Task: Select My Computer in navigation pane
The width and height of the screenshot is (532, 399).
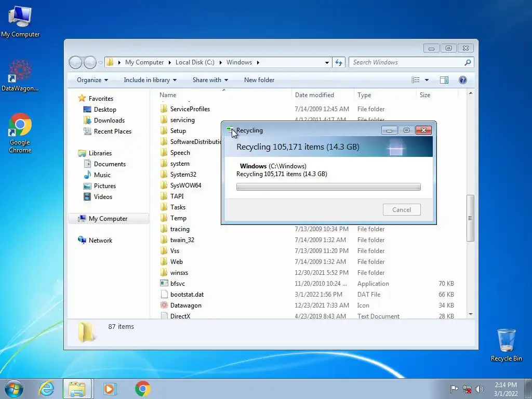Action: (109, 219)
